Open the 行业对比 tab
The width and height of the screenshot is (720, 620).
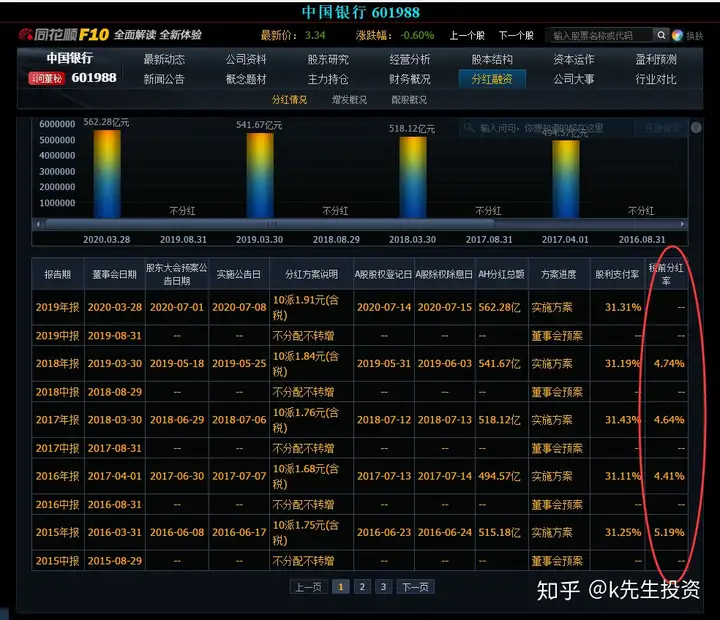[656, 79]
